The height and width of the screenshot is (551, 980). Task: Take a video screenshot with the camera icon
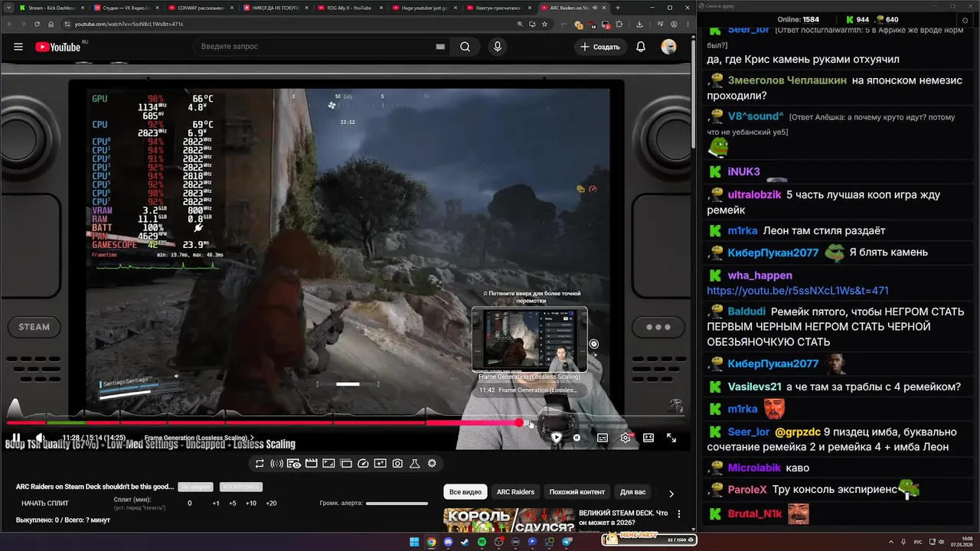click(x=397, y=463)
